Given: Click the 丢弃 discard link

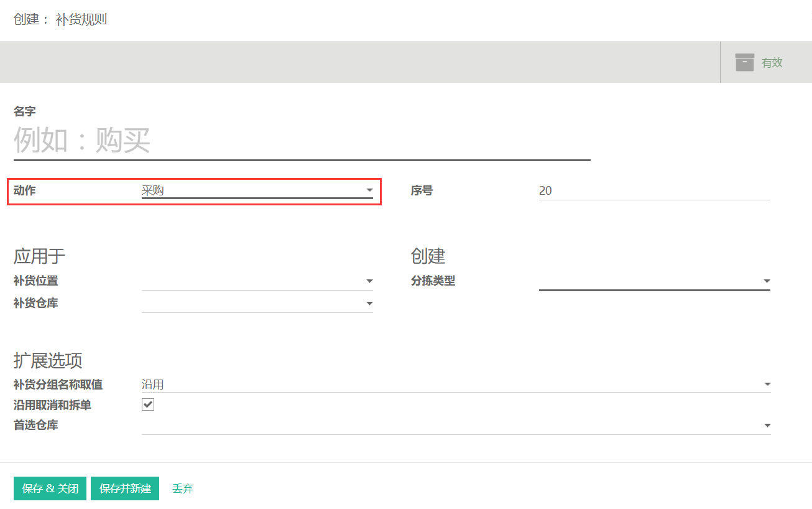Looking at the screenshot, I should (183, 489).
